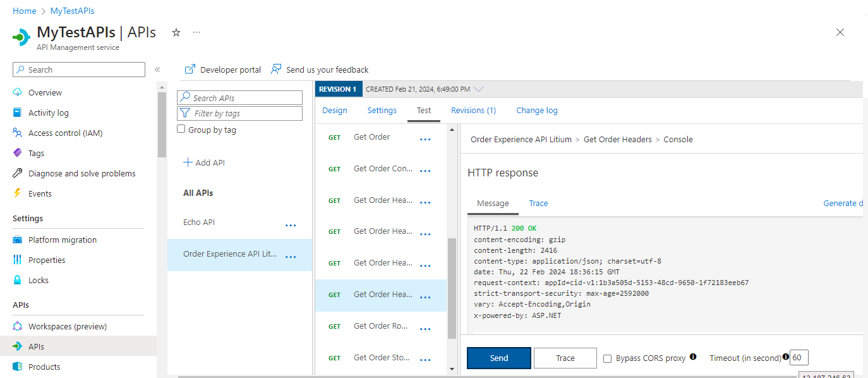
Task: Open the ellipsis menu for Get Order Ro...
Action: [425, 329]
